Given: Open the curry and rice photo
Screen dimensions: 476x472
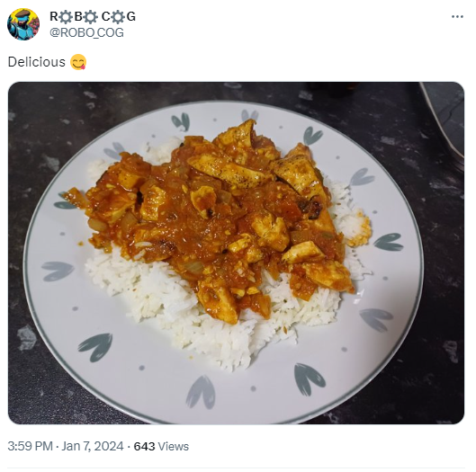Looking at the screenshot, I should click(236, 253).
